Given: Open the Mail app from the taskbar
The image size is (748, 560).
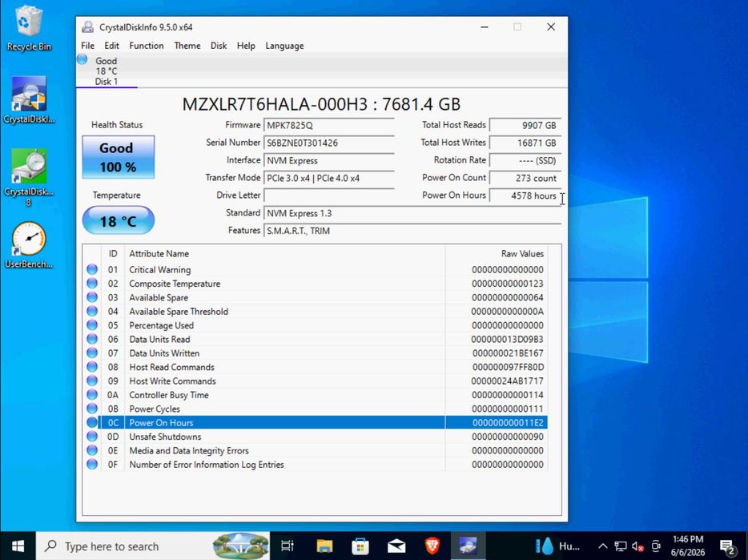Looking at the screenshot, I should pos(396,546).
